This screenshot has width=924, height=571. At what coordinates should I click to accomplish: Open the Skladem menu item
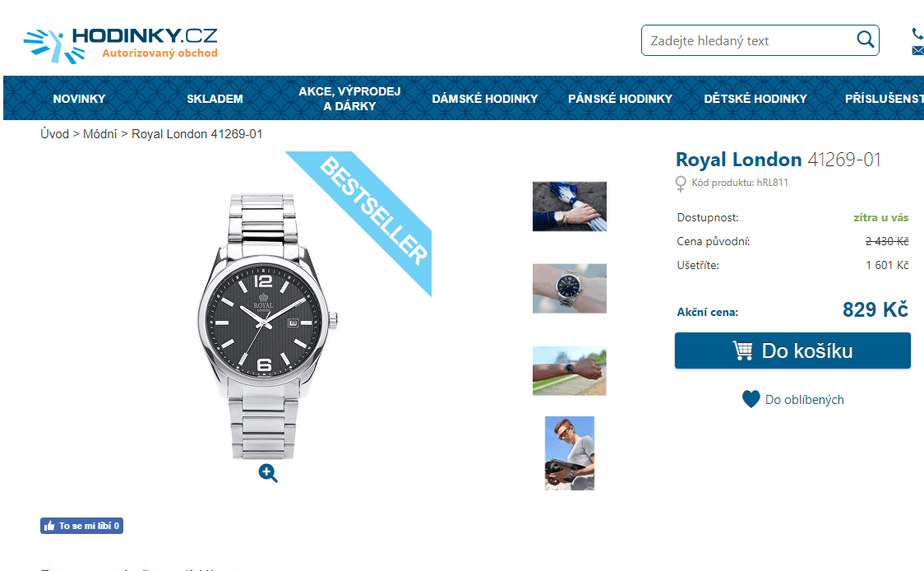click(x=215, y=99)
